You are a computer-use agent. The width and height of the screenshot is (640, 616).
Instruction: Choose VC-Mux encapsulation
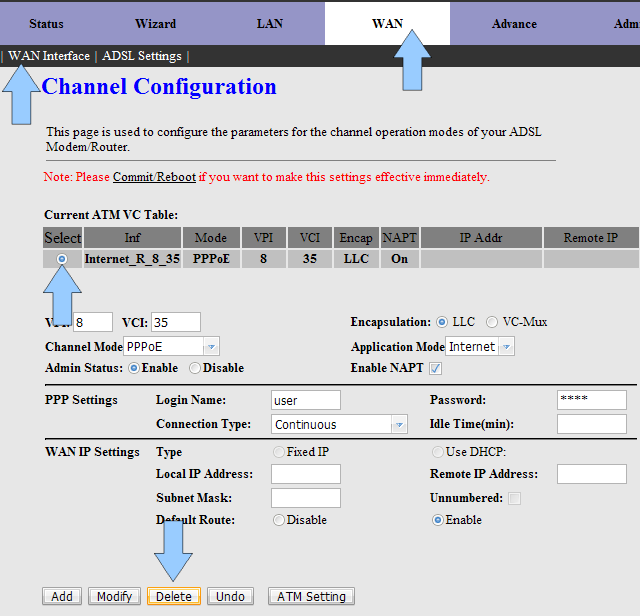492,322
